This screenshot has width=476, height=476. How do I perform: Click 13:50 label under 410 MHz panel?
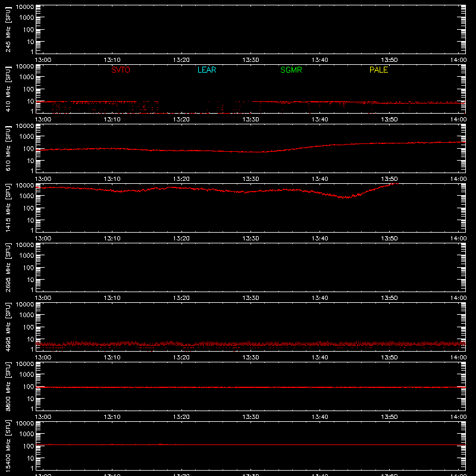coord(389,120)
